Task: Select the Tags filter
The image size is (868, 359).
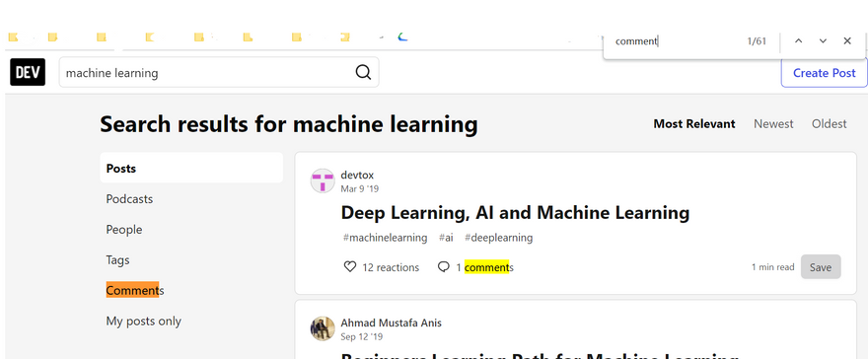Action: [x=118, y=260]
